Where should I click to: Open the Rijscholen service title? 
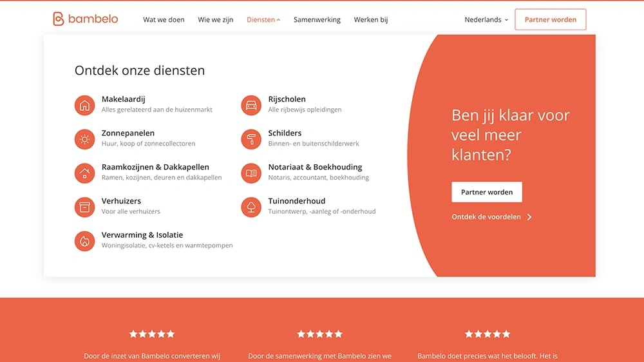click(x=287, y=99)
